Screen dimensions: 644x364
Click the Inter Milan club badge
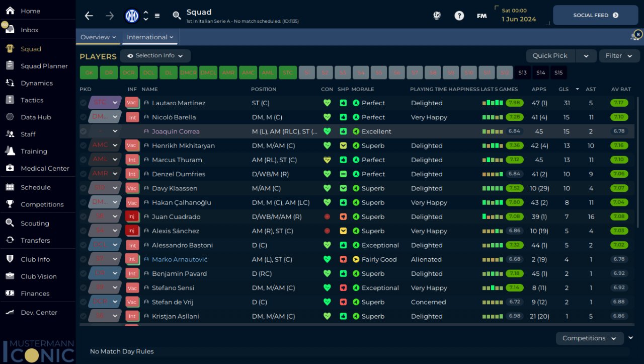coord(132,16)
